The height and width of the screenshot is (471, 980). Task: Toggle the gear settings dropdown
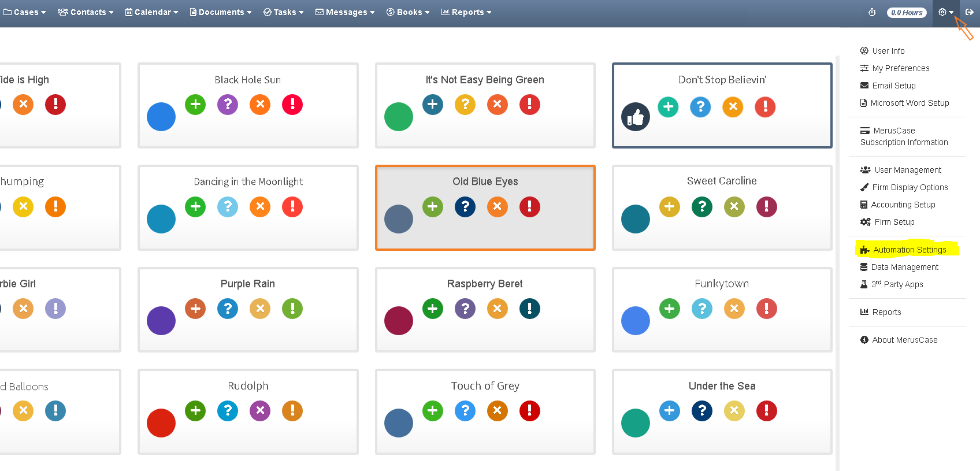pyautogui.click(x=946, y=12)
